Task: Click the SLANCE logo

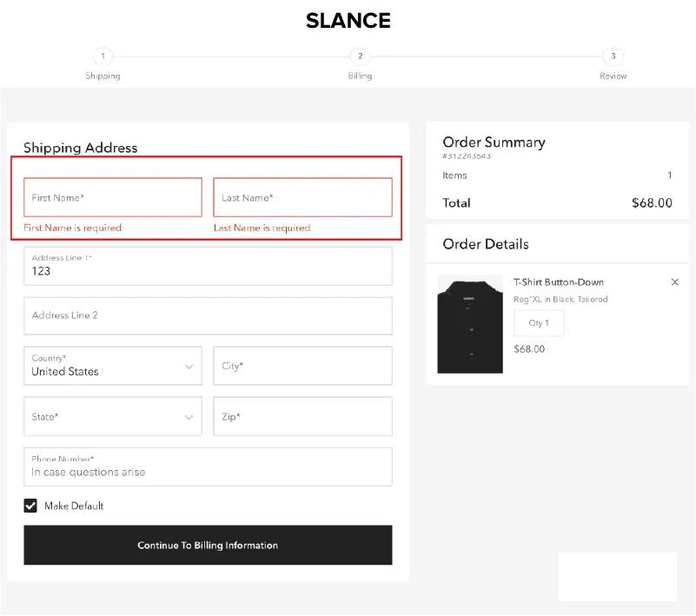Action: (348, 21)
